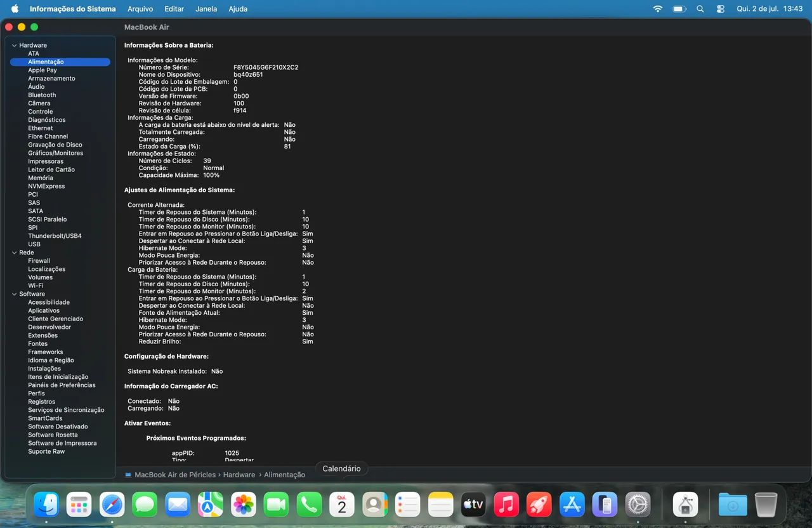Select USB in the sidebar
Screen dimensions: 812x528
tap(34, 244)
